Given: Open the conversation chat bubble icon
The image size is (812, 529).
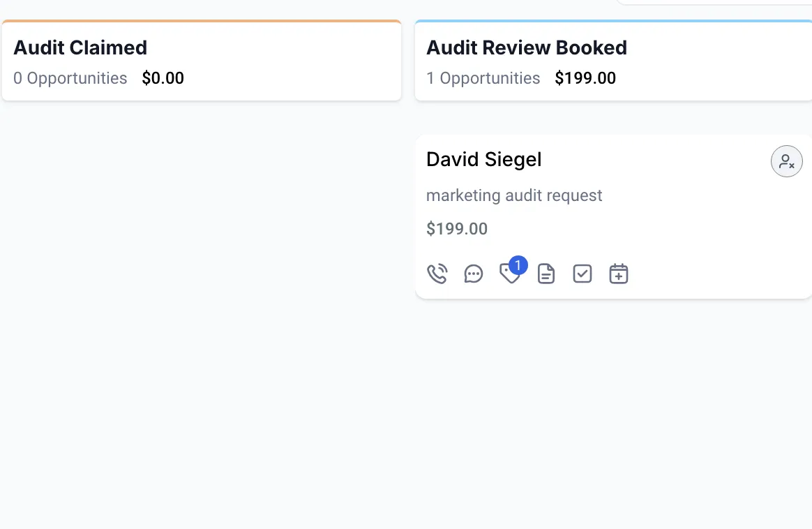Looking at the screenshot, I should pyautogui.click(x=474, y=274).
